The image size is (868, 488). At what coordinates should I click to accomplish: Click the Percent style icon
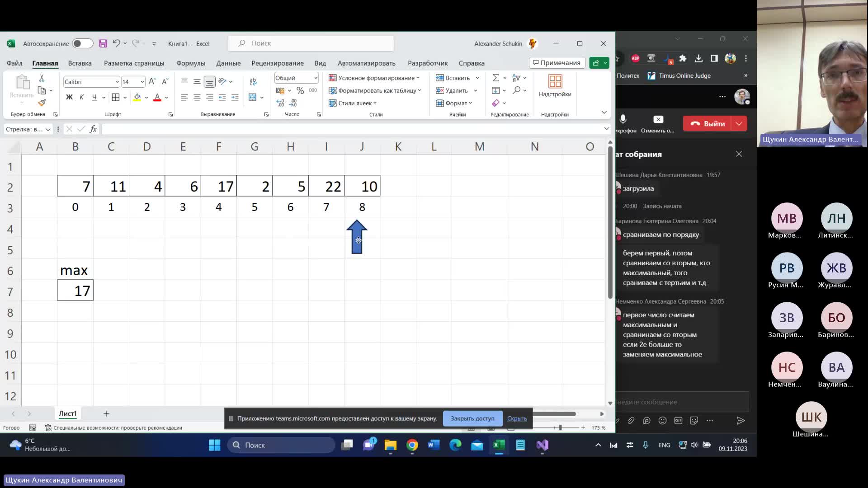pyautogui.click(x=300, y=90)
